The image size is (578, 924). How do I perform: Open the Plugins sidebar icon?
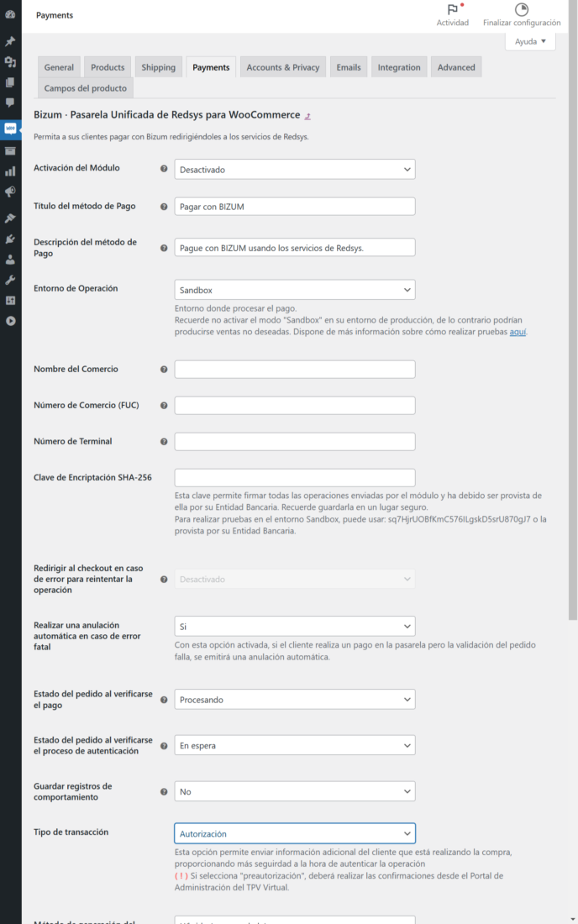(x=10, y=239)
